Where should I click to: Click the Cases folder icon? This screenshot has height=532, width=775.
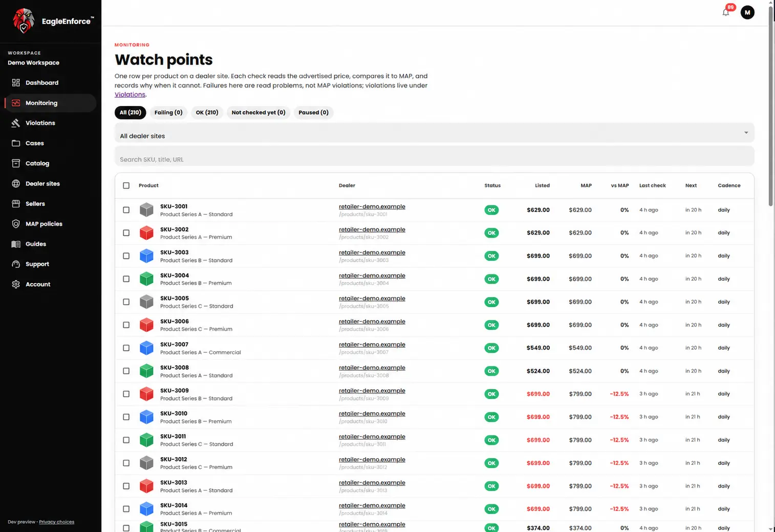click(16, 143)
